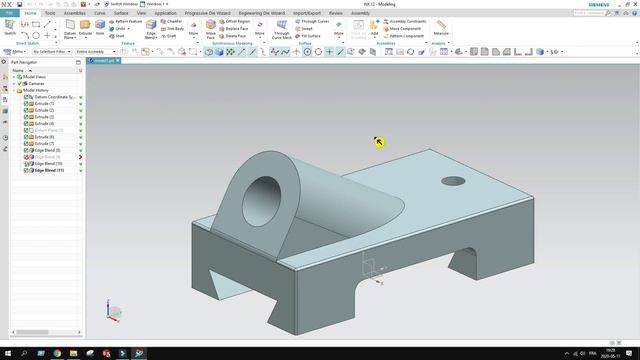Close the open model document tab

coord(118,60)
